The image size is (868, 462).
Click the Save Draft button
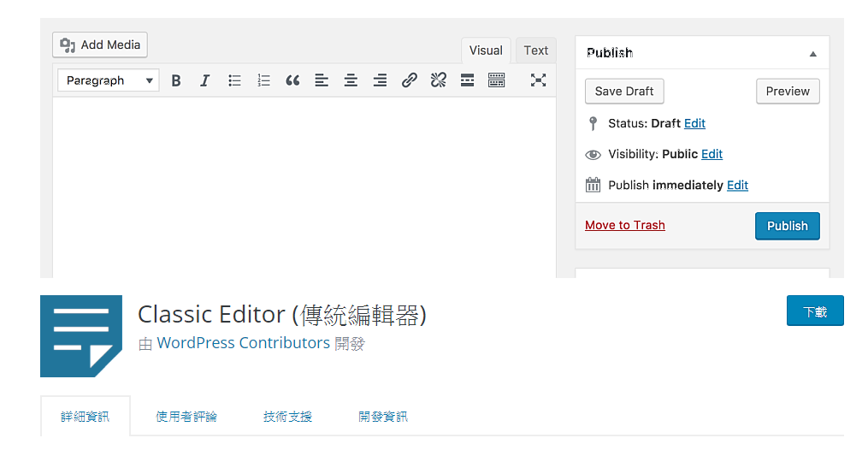click(x=624, y=92)
